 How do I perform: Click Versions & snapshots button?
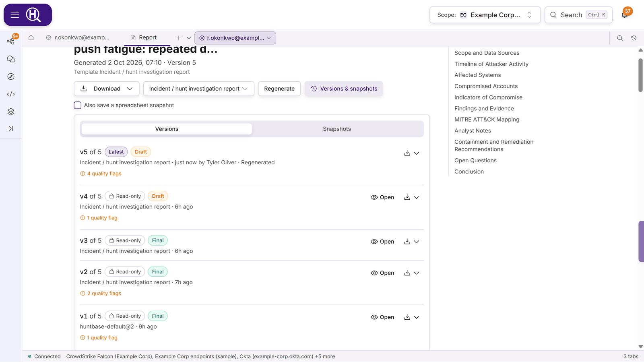(344, 89)
